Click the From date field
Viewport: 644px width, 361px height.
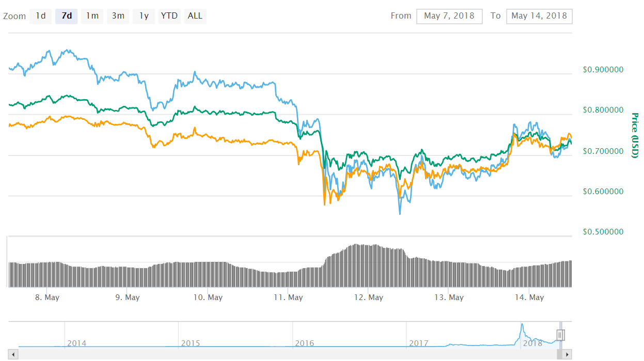[x=449, y=16]
